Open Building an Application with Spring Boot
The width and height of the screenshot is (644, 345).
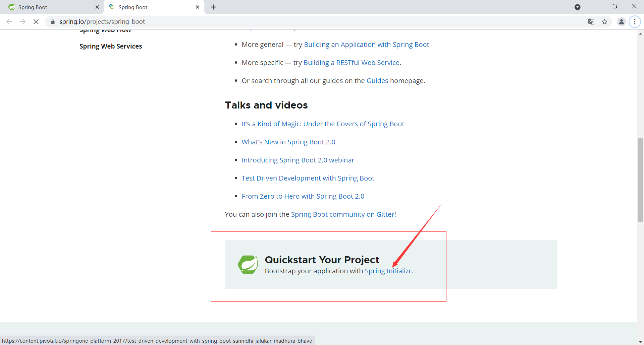tap(366, 45)
